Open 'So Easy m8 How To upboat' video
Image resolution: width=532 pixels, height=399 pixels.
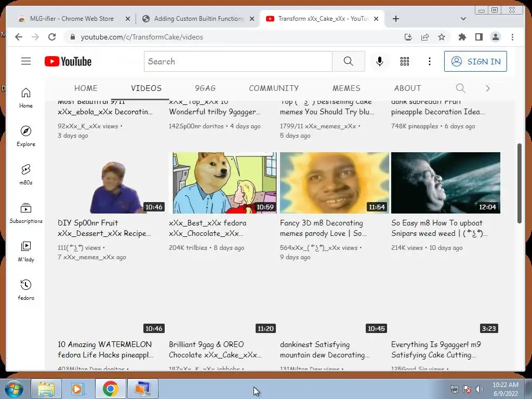pyautogui.click(x=439, y=228)
